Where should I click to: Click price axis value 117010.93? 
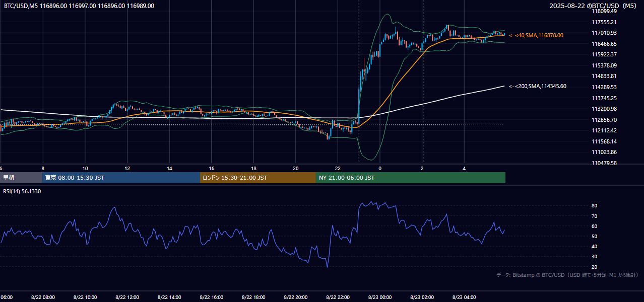coord(604,33)
